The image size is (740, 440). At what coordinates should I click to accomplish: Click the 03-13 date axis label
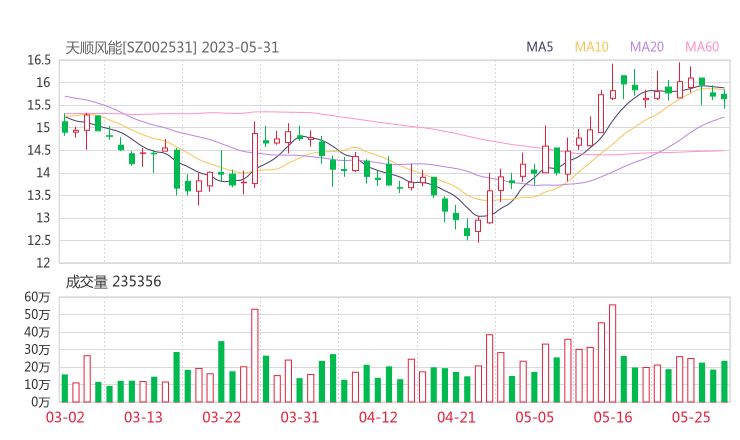pyautogui.click(x=143, y=417)
